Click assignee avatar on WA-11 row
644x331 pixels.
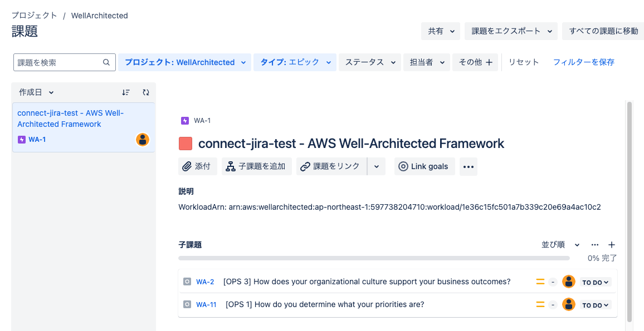569,304
